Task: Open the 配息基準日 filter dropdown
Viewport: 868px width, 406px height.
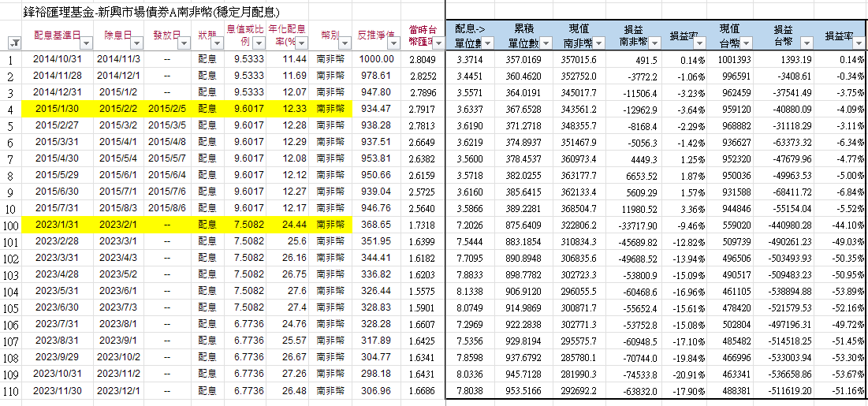Action: click(x=87, y=43)
